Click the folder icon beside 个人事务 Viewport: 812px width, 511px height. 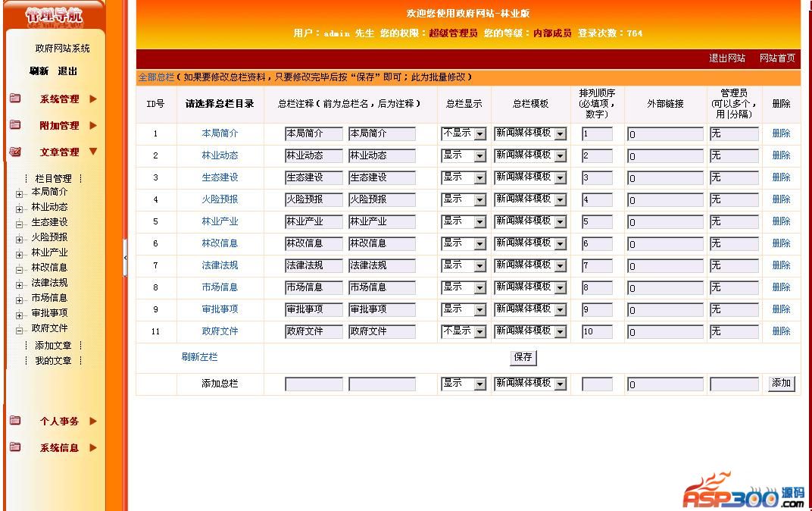pyautogui.click(x=16, y=421)
